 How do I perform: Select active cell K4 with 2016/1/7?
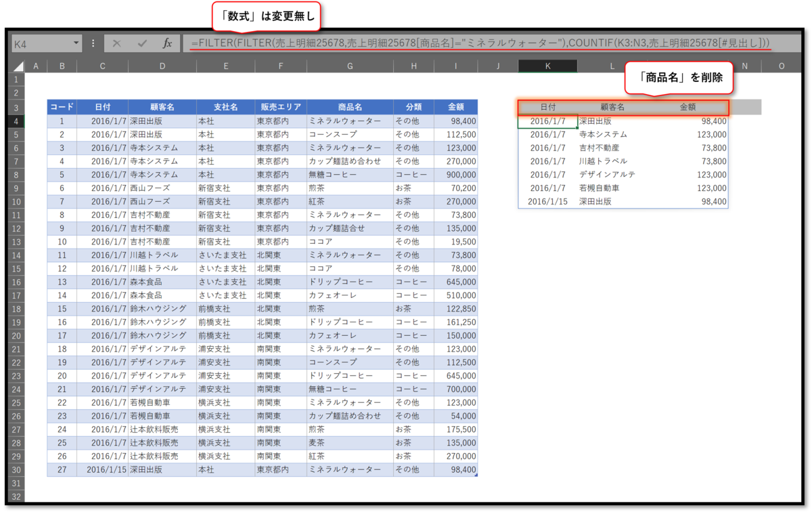(x=548, y=121)
